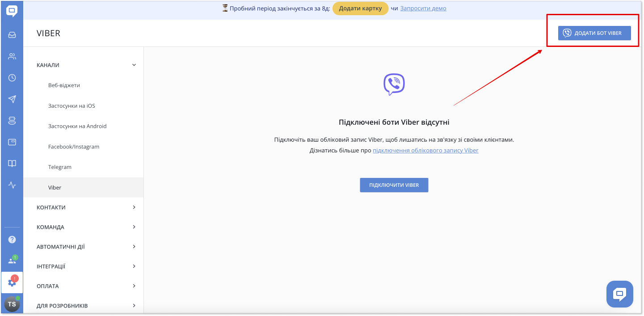
Task: Click the VIBER page title
Action: pos(48,34)
